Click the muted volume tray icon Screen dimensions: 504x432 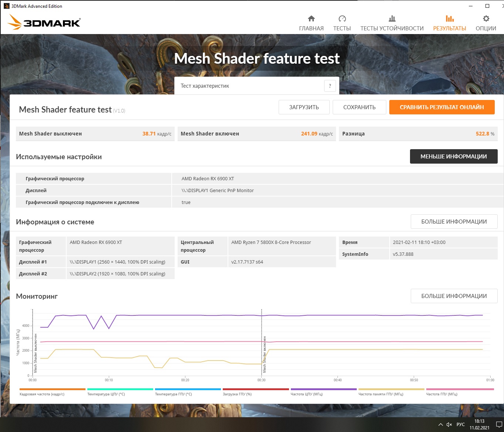[x=449, y=425]
